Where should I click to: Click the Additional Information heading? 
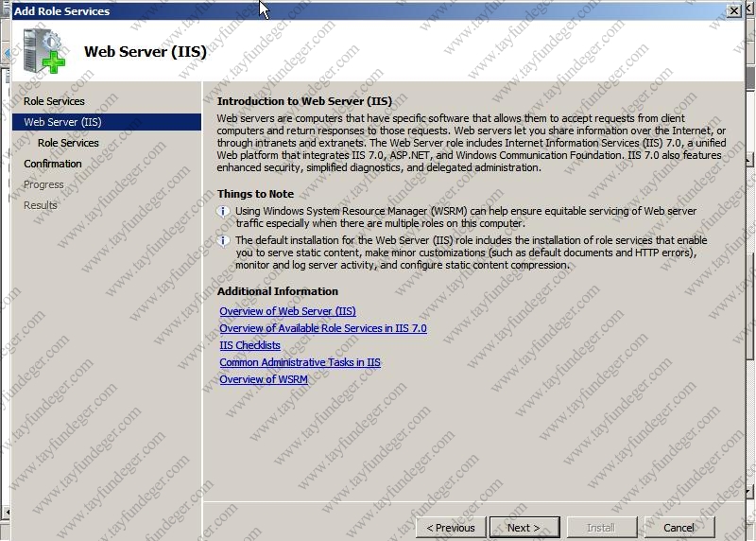tap(278, 291)
